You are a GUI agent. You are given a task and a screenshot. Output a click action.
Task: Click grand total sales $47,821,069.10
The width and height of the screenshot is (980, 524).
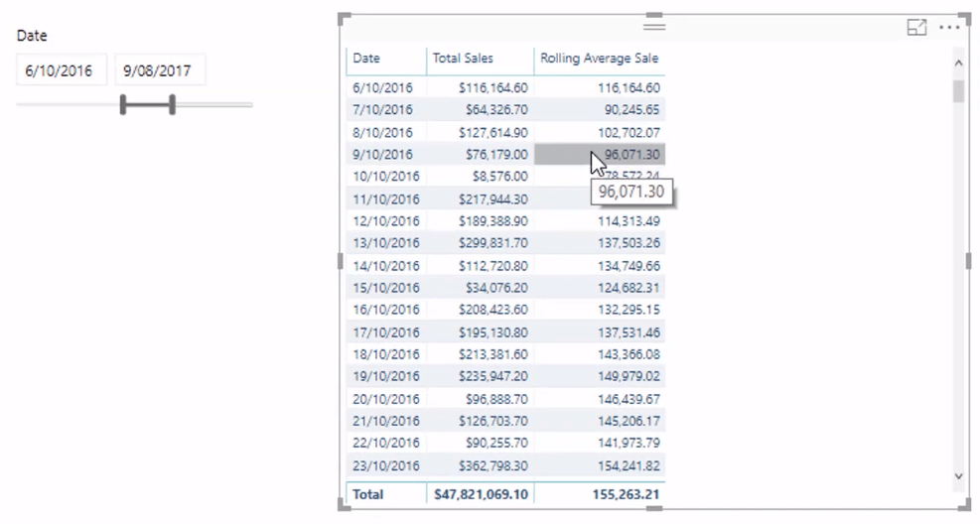(x=481, y=494)
